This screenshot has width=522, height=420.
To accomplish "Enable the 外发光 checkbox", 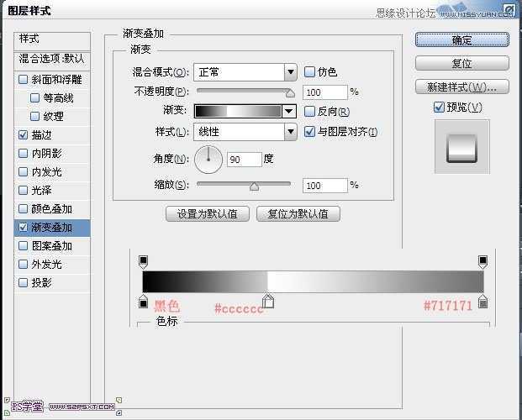I will [x=23, y=265].
